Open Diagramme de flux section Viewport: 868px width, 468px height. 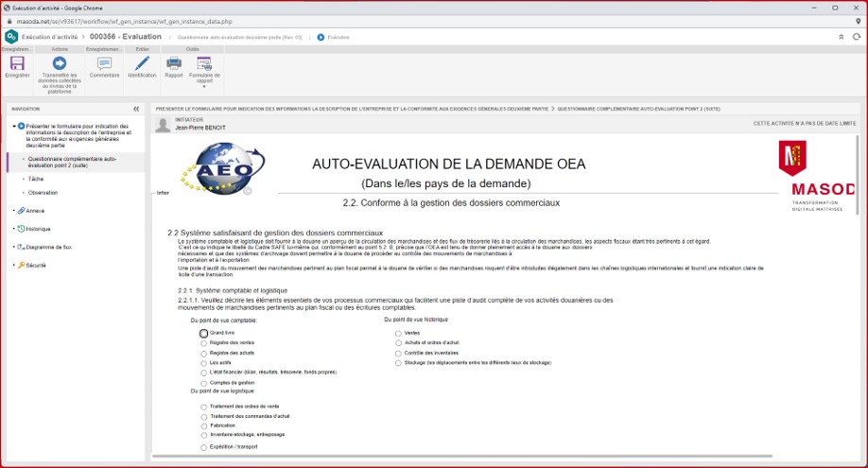pos(48,247)
